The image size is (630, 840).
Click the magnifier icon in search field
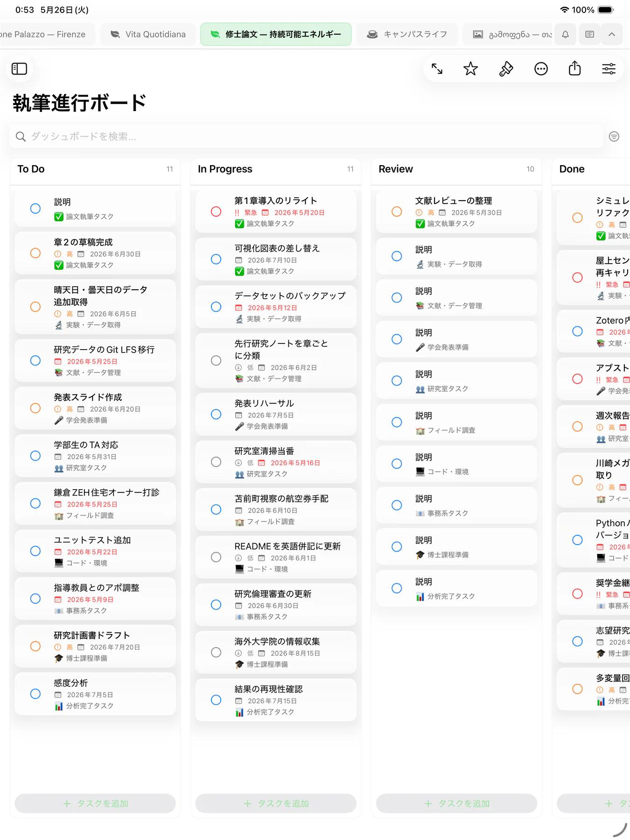tap(21, 136)
